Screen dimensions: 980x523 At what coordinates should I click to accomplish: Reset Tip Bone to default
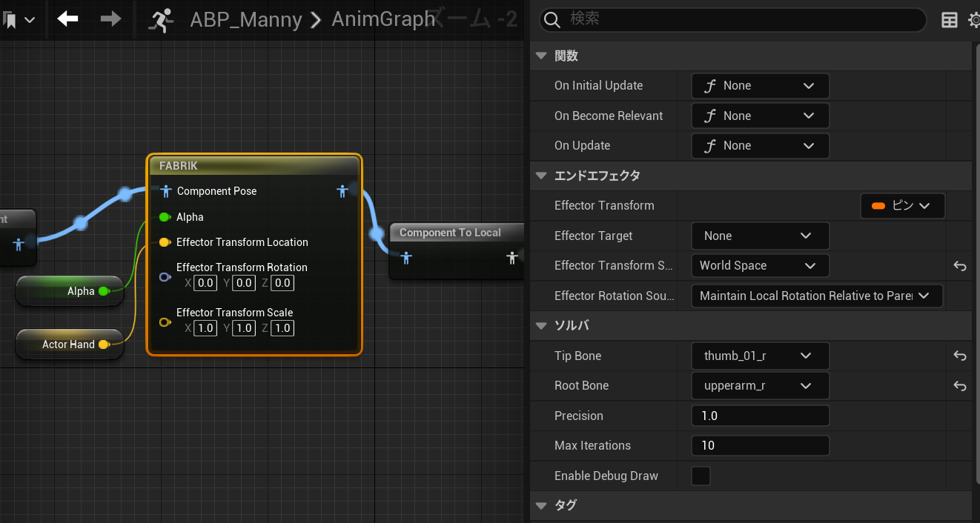pyautogui.click(x=960, y=356)
